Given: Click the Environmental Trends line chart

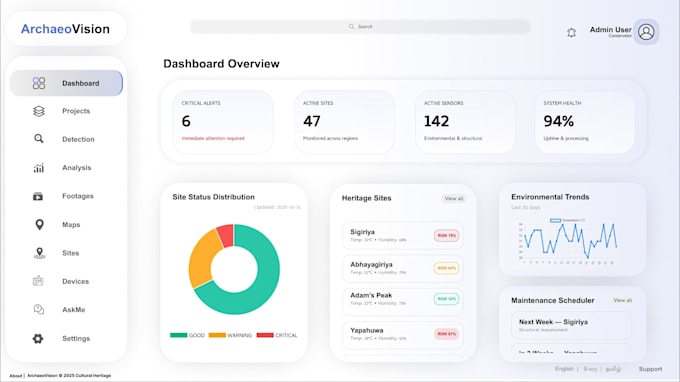Looking at the screenshot, I should tap(568, 242).
